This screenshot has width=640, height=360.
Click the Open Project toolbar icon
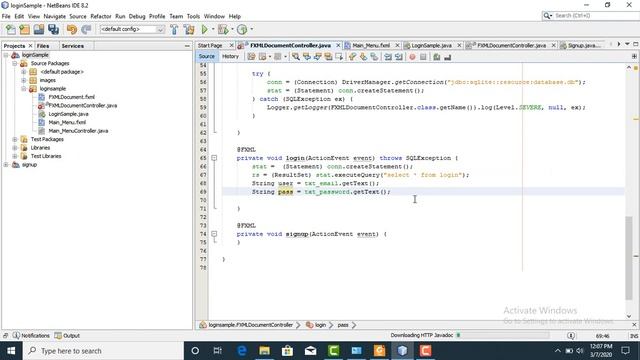[x=39, y=29]
